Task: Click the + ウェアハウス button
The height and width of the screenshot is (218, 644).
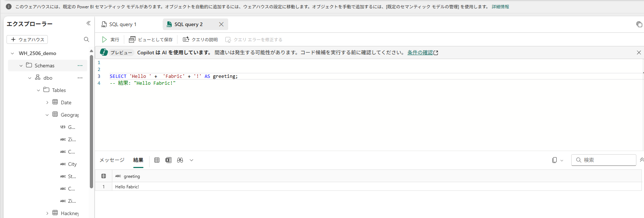Action: 27,39
